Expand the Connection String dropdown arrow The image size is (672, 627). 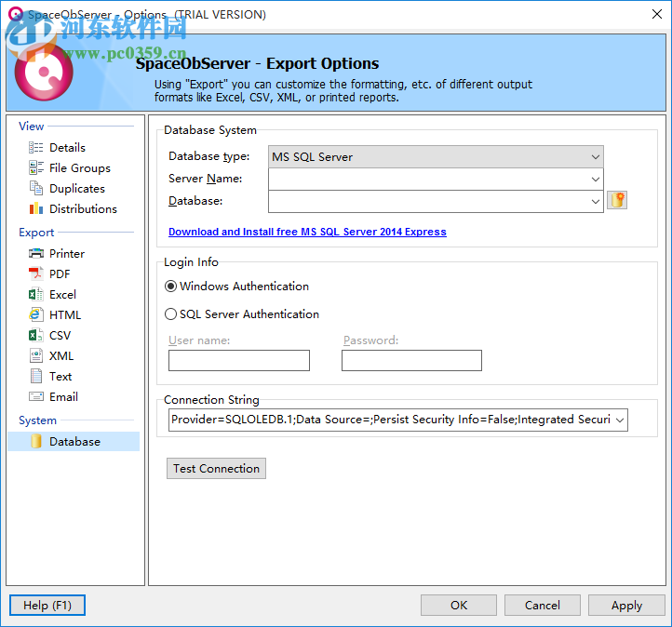click(x=620, y=420)
